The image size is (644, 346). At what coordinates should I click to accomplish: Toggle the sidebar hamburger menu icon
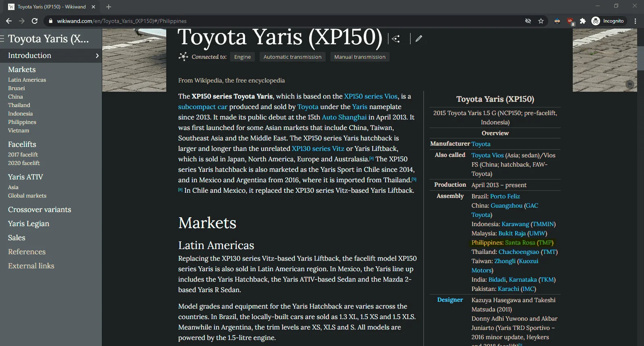point(2,39)
